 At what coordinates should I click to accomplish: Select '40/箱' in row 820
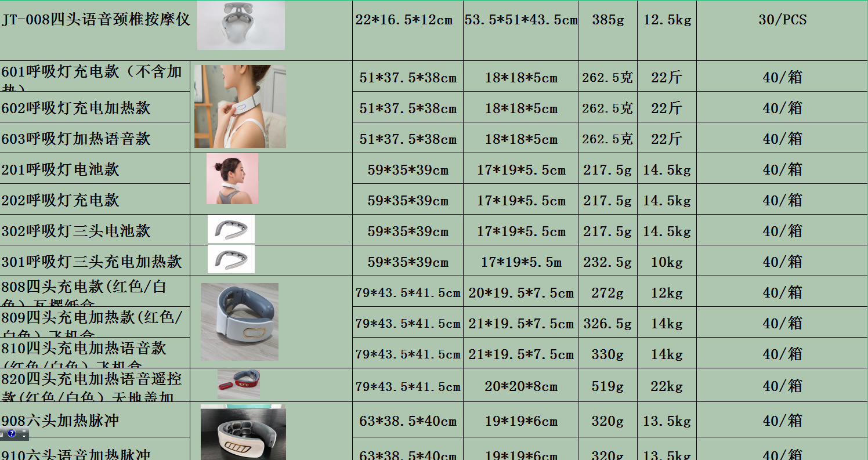click(782, 385)
